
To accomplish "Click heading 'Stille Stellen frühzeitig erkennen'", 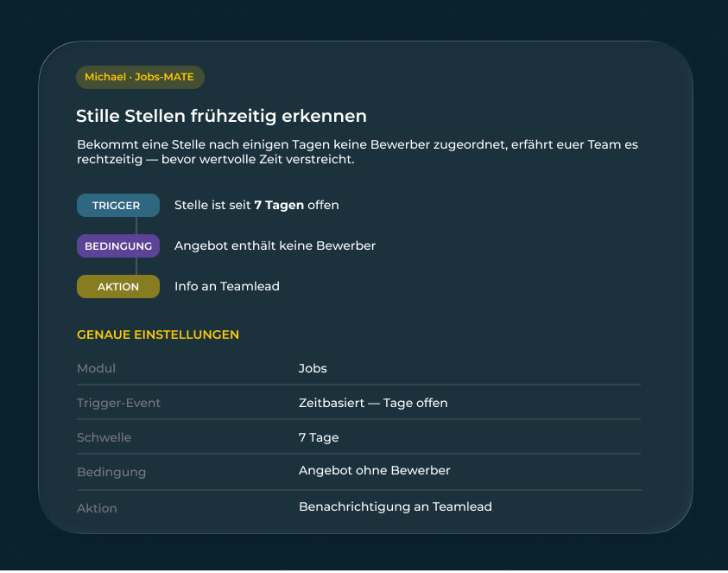I will pyautogui.click(x=221, y=116).
